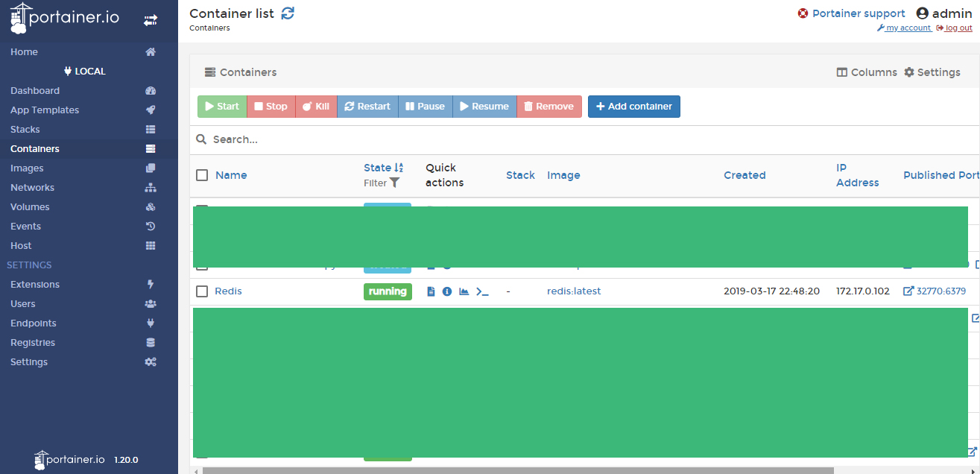Image resolution: width=980 pixels, height=474 pixels.
Task: Click the Dashboard gauge icon
Action: point(151,91)
